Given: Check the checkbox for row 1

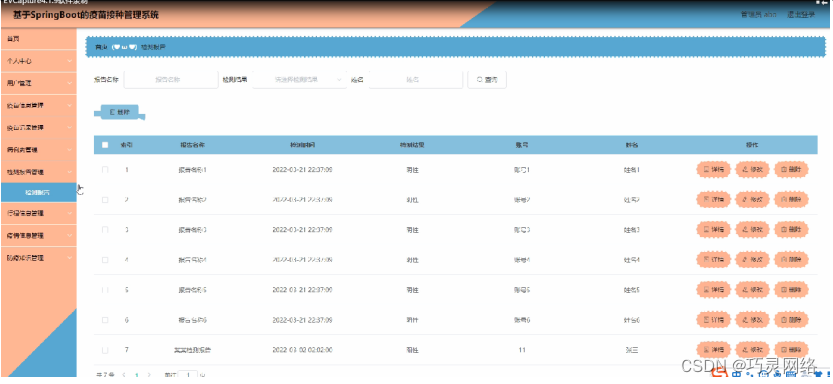Looking at the screenshot, I should tap(105, 169).
